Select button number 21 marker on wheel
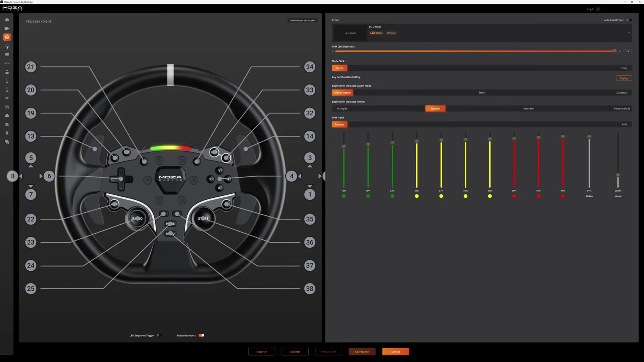The width and height of the screenshot is (644, 362). (31, 67)
